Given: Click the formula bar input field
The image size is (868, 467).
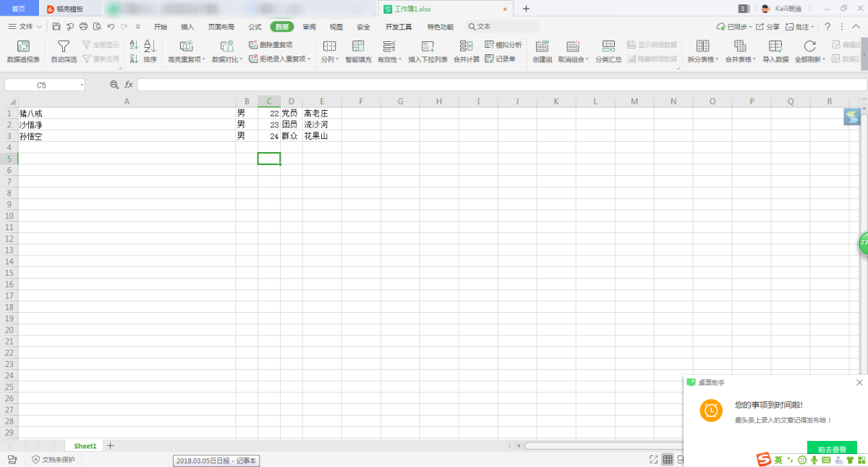Looking at the screenshot, I should click(x=499, y=85).
